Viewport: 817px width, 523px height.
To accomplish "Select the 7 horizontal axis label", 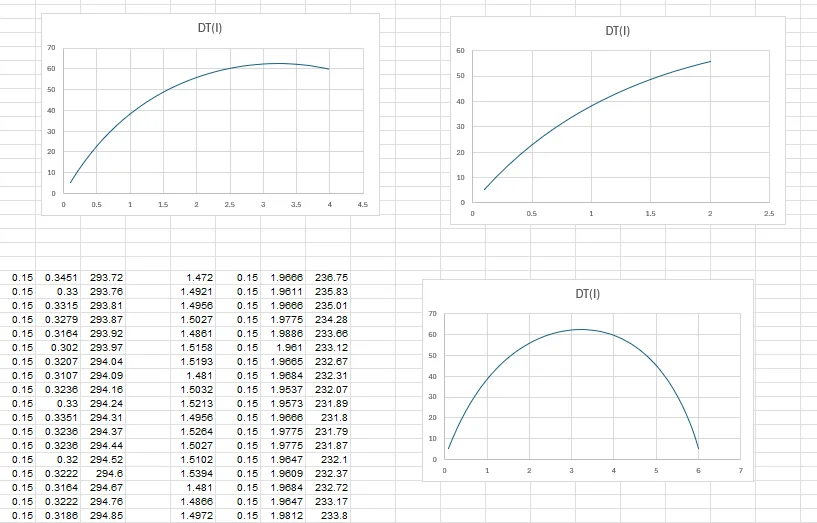I will click(x=740, y=470).
